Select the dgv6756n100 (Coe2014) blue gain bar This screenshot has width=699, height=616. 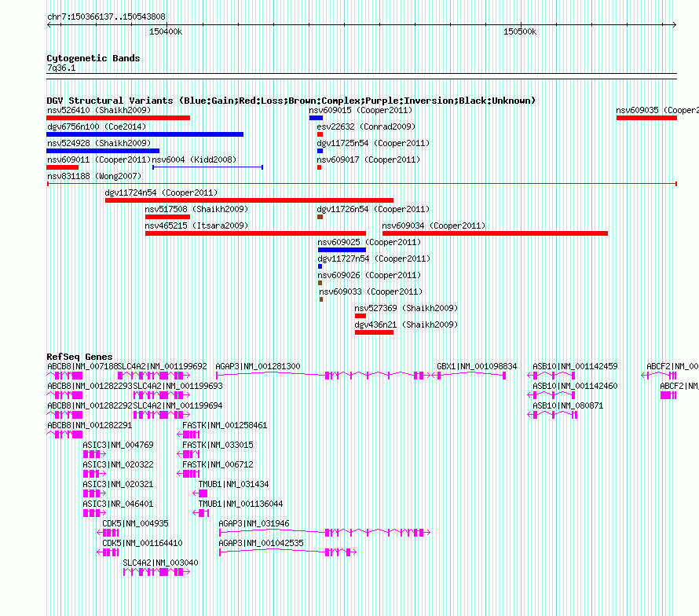click(x=145, y=134)
